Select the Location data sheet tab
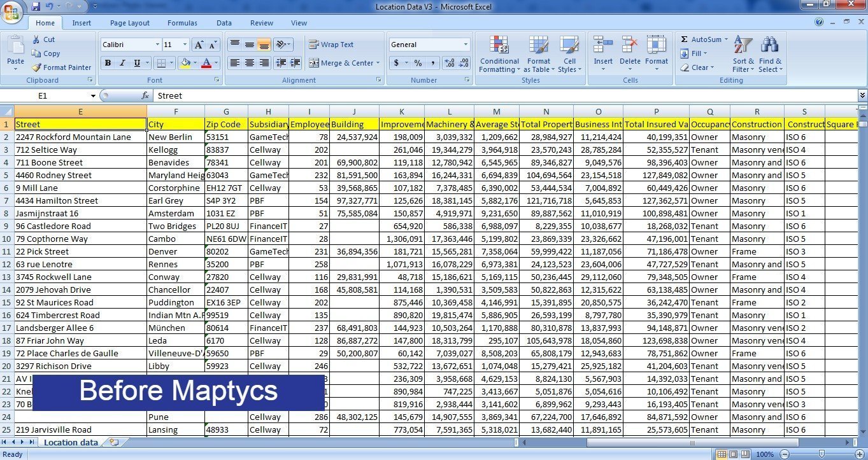 tap(71, 442)
